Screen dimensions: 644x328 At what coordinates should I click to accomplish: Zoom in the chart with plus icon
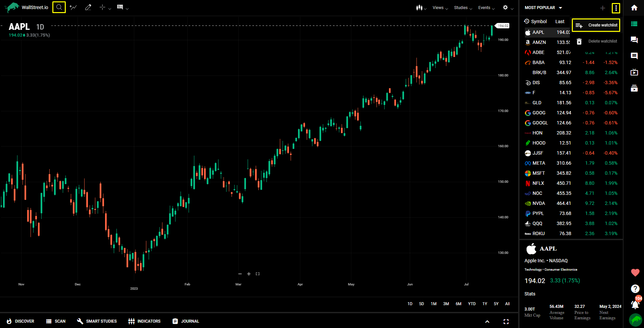pos(249,274)
